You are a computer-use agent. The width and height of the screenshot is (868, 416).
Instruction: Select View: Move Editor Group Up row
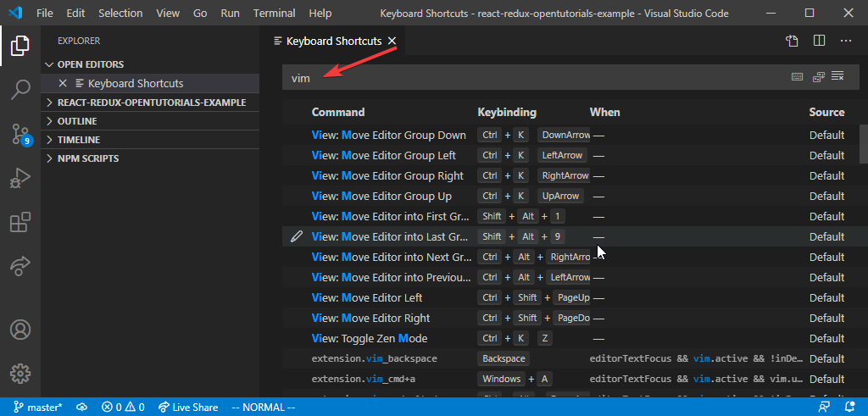570,197
